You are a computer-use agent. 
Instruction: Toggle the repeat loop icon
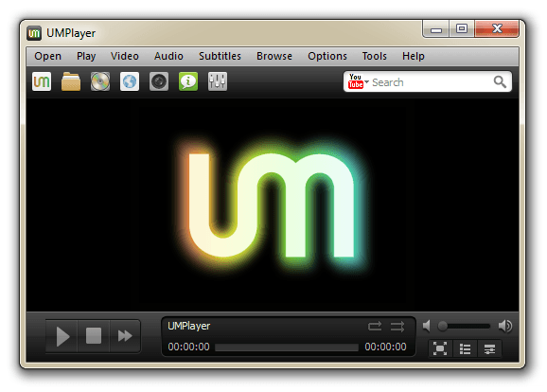375,327
